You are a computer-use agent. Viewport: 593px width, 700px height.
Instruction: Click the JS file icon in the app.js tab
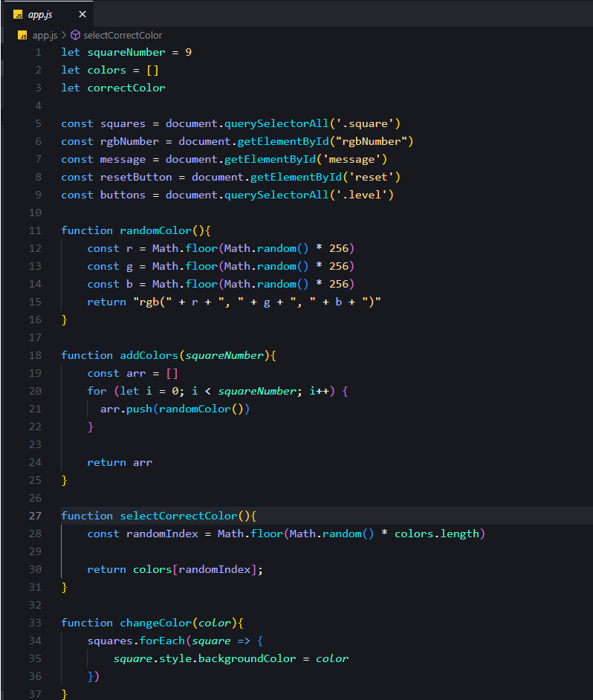[18, 14]
